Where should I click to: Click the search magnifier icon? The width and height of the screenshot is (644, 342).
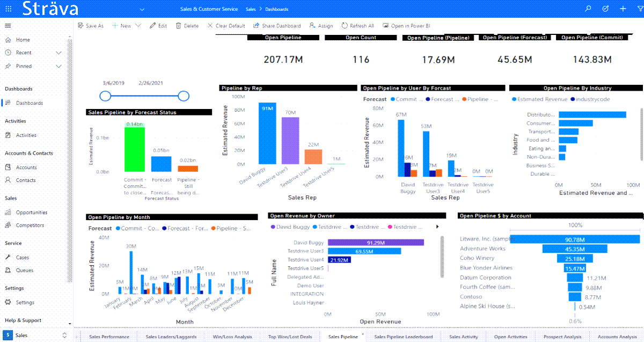click(x=588, y=9)
